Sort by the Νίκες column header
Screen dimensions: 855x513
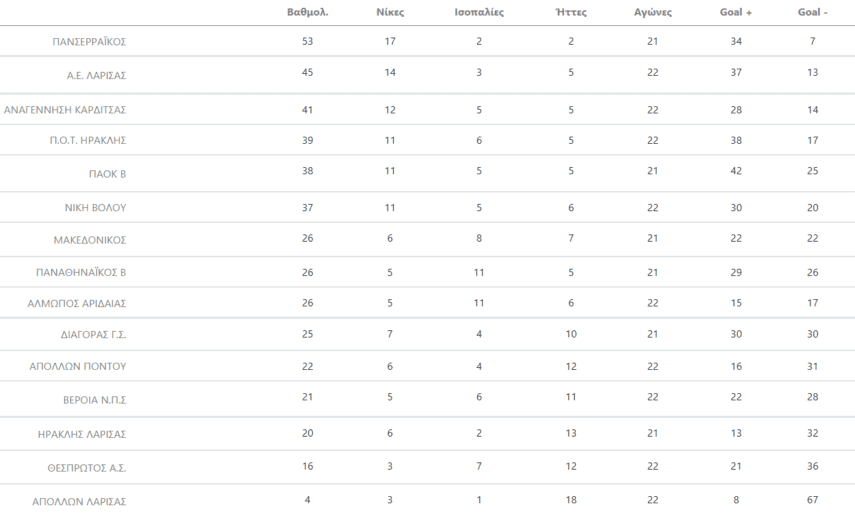click(x=389, y=13)
